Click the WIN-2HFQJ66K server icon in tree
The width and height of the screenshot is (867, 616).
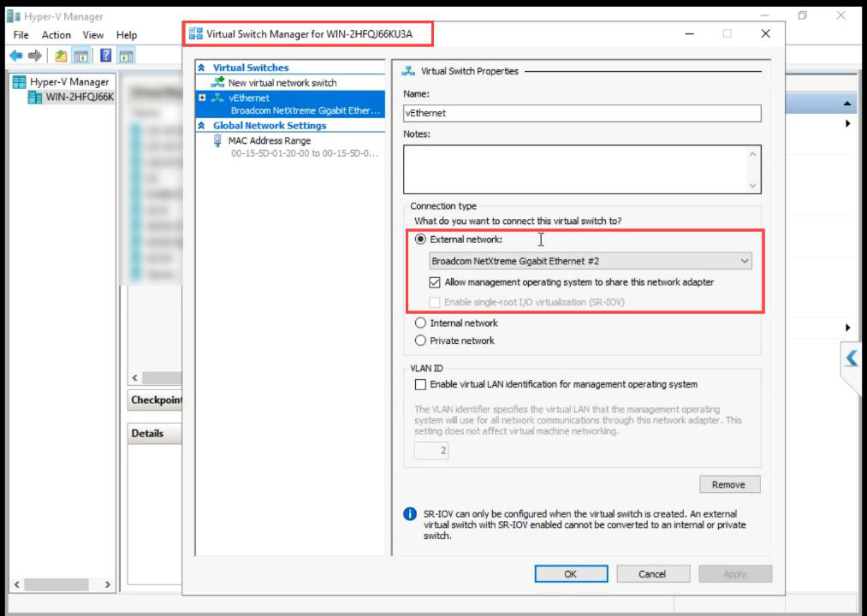[x=35, y=98]
